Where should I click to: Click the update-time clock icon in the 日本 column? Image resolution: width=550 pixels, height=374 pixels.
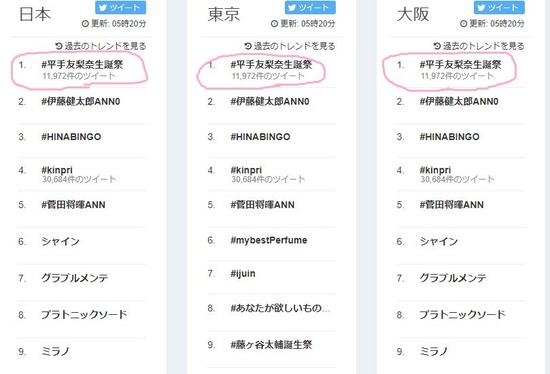click(x=85, y=24)
